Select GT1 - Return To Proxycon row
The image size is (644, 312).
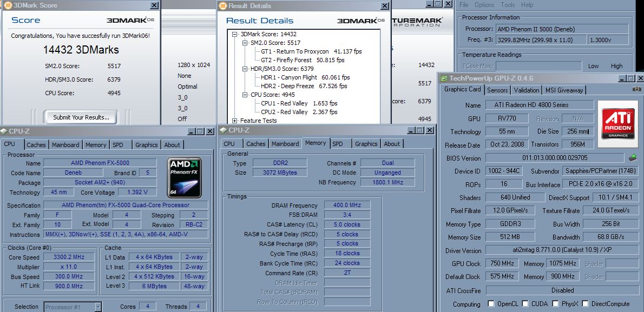(311, 51)
